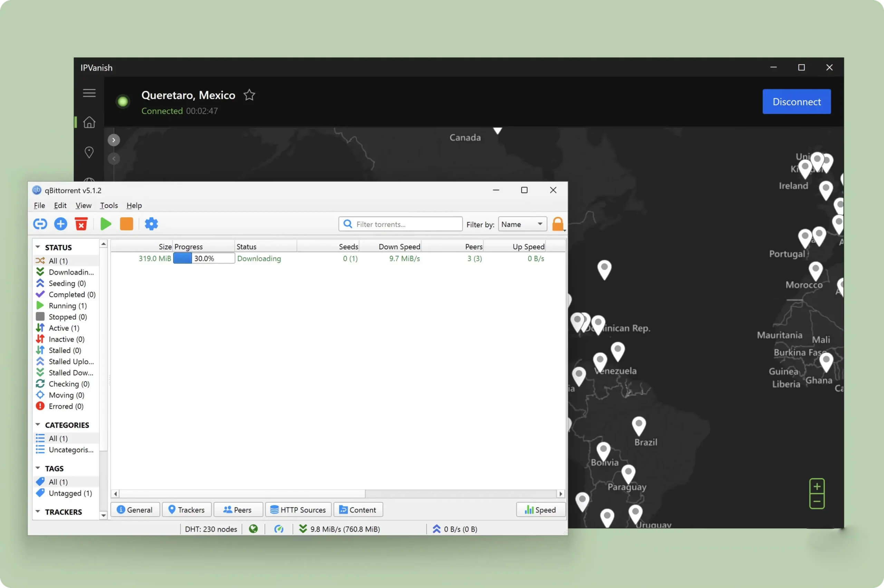884x588 pixels.
Task: Favorite Queretaro server with the star
Action: 249,95
